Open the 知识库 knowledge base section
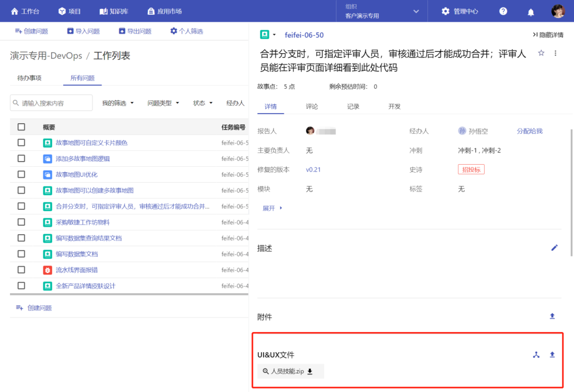The width and height of the screenshot is (574, 392). click(x=114, y=11)
